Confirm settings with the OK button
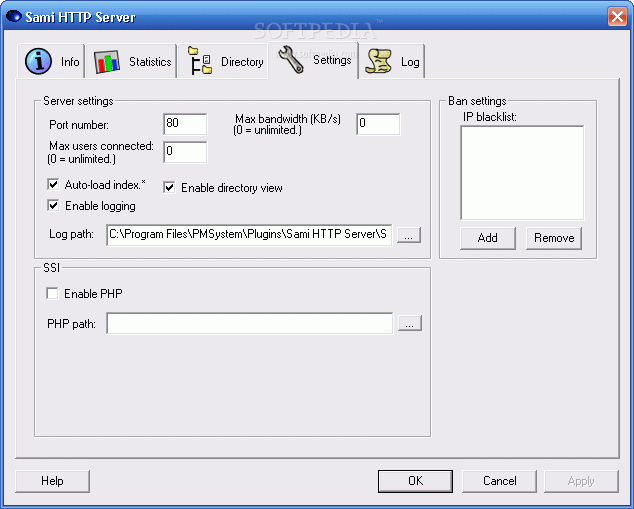The image size is (634, 509). pyautogui.click(x=415, y=481)
